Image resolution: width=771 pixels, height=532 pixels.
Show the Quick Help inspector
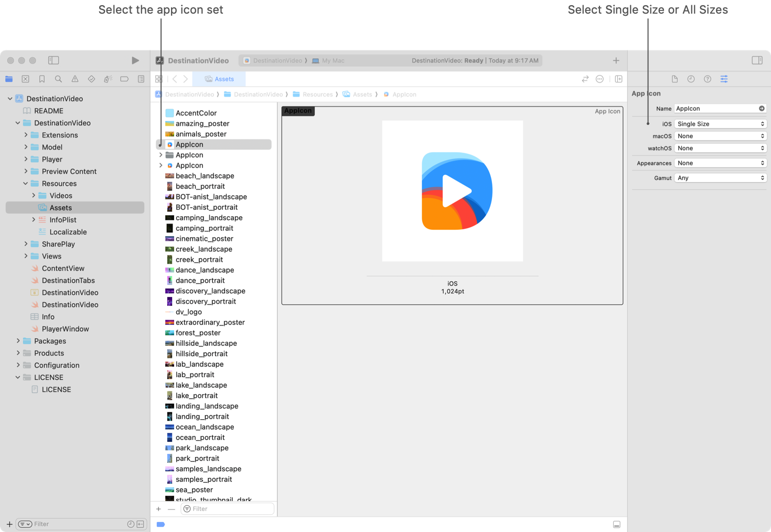708,79
